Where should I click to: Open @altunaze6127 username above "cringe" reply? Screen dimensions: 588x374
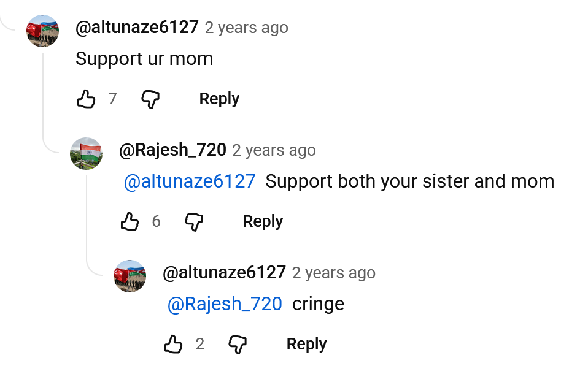(x=224, y=273)
